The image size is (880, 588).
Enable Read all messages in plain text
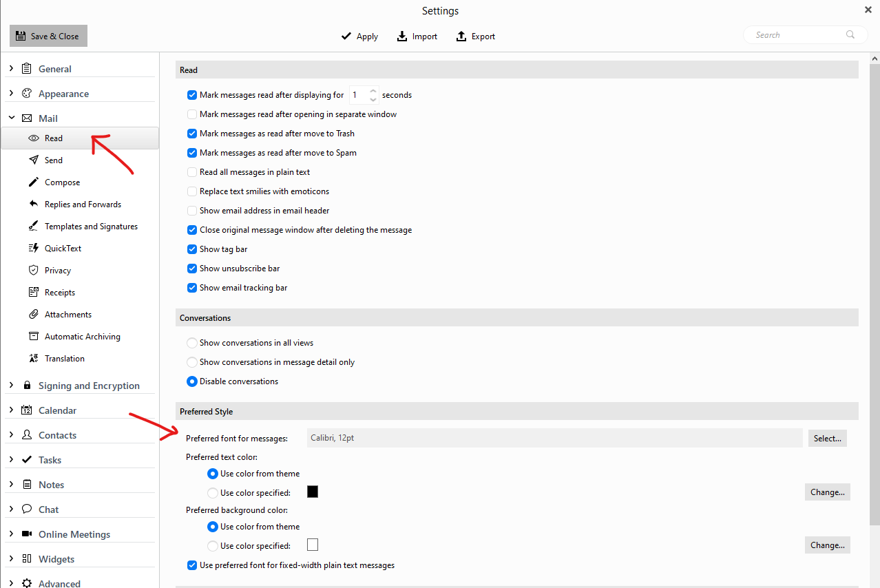click(x=191, y=171)
